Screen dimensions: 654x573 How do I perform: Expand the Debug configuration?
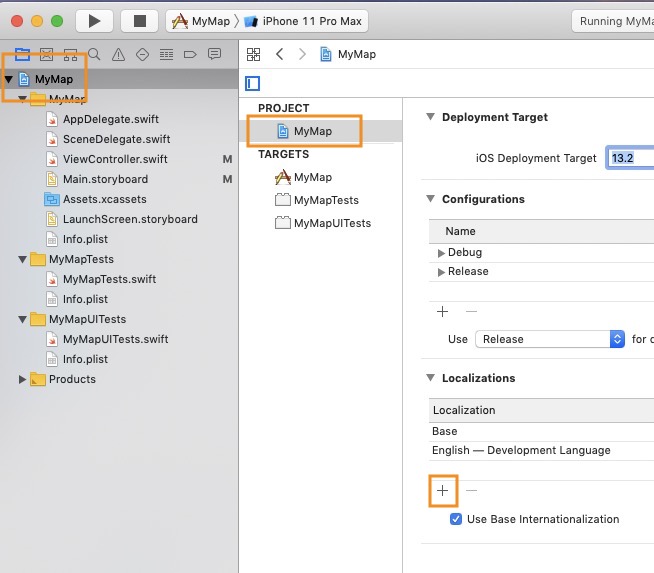441,253
